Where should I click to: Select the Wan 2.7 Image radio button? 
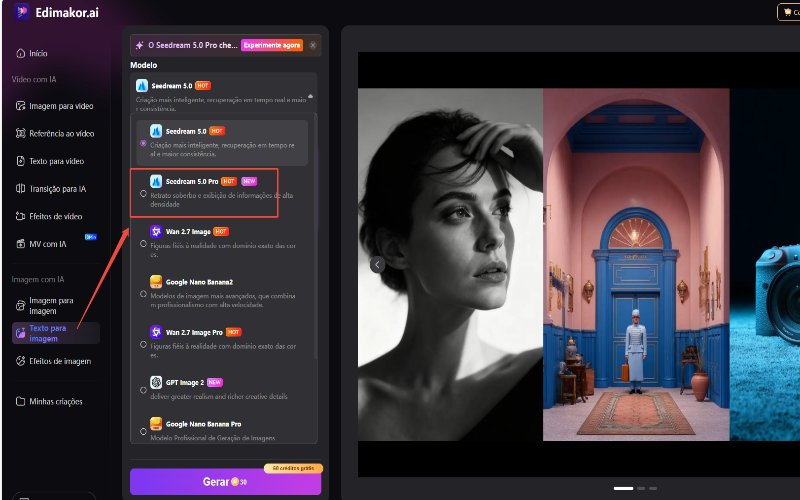[x=143, y=244]
